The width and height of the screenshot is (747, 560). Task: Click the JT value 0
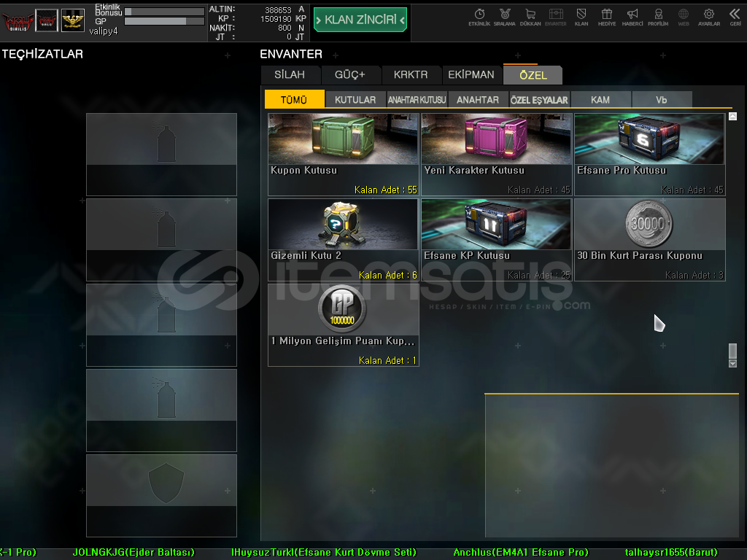pos(289,36)
